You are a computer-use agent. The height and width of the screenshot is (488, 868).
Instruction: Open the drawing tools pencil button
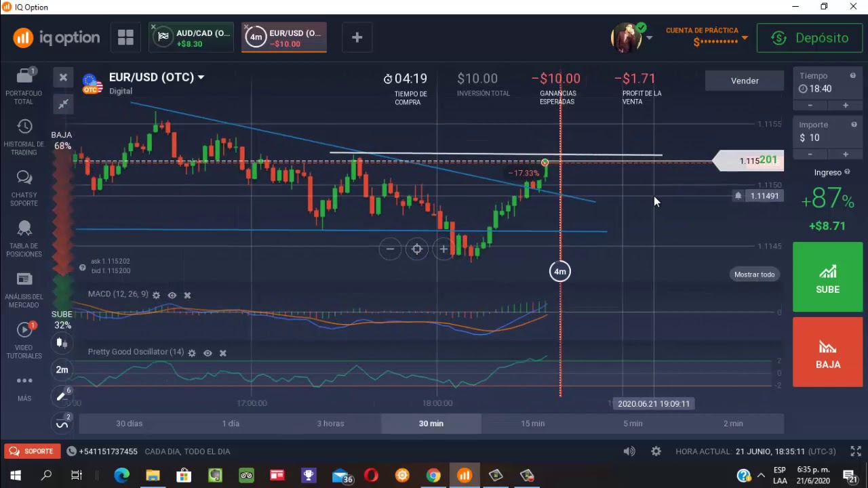62,396
